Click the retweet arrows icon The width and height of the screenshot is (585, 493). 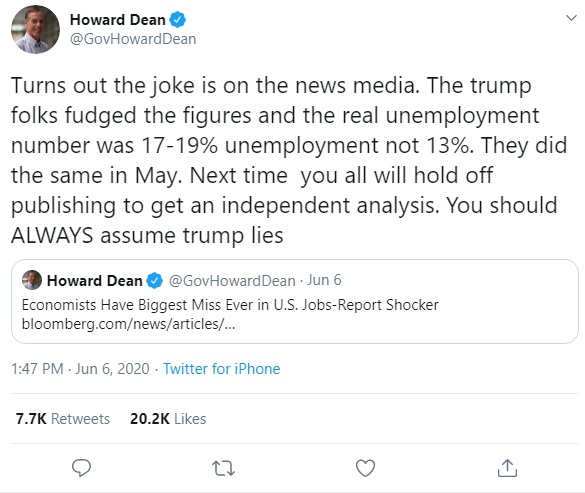(x=223, y=468)
